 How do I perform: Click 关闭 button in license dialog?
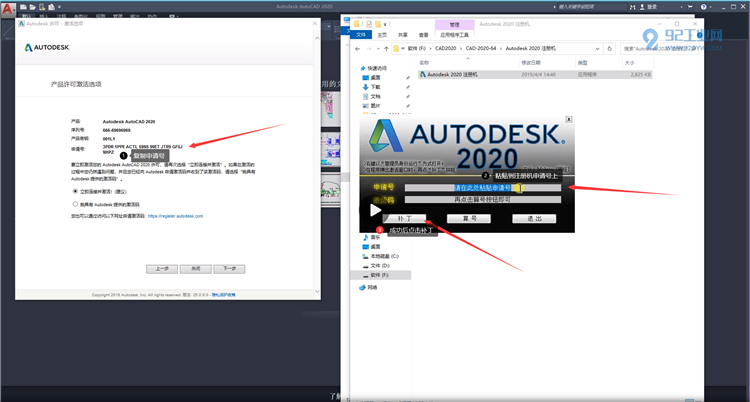[x=196, y=269]
